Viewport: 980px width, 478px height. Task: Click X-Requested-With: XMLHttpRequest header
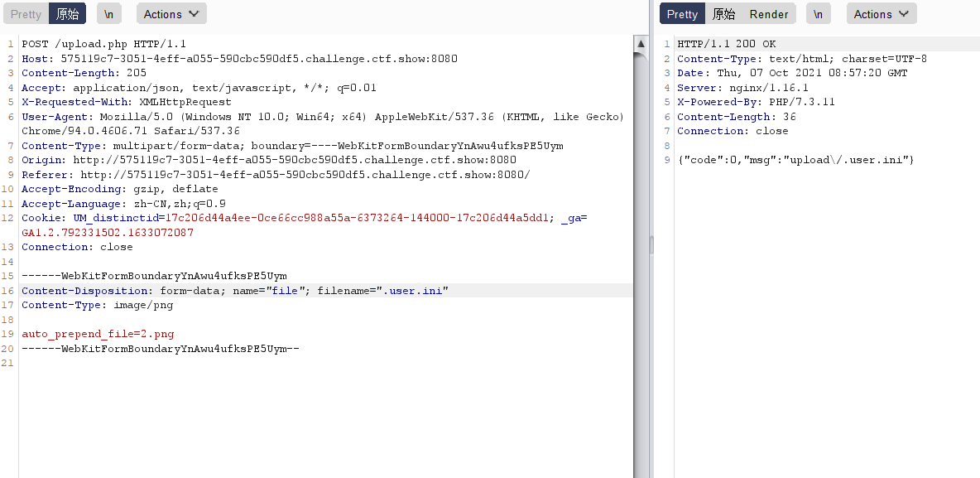click(x=127, y=102)
